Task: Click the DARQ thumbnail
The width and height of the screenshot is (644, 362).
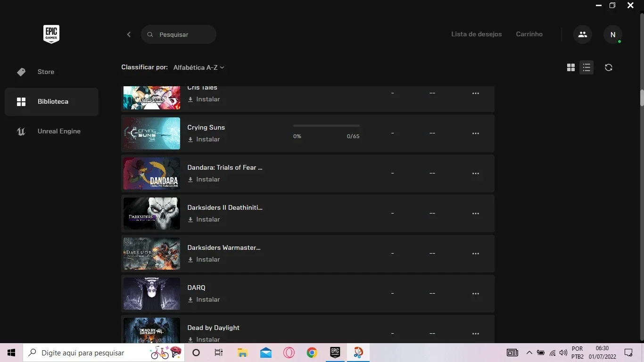Action: click(x=152, y=294)
